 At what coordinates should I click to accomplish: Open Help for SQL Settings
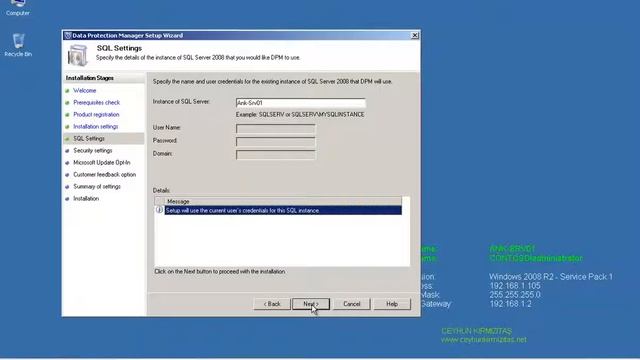(392, 304)
